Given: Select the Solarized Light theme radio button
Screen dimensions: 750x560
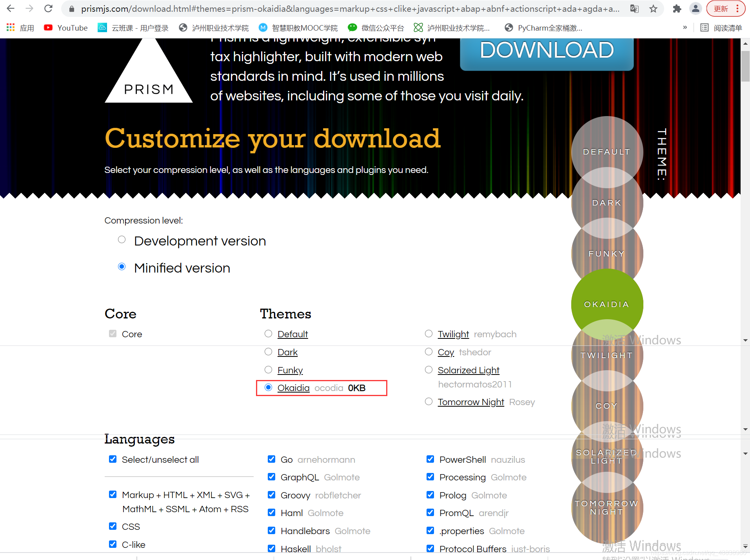Looking at the screenshot, I should (x=429, y=369).
